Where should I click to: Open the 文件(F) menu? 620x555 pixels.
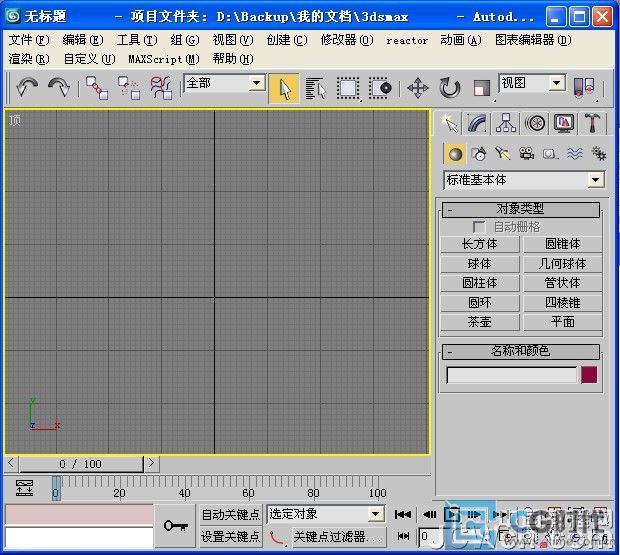pyautogui.click(x=29, y=40)
